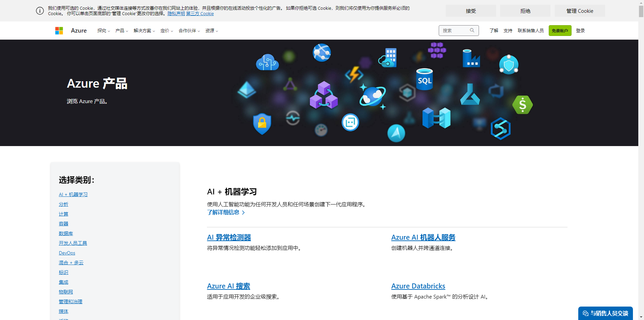Click the Azure brand link
This screenshot has height=320, width=644.
coord(79,31)
